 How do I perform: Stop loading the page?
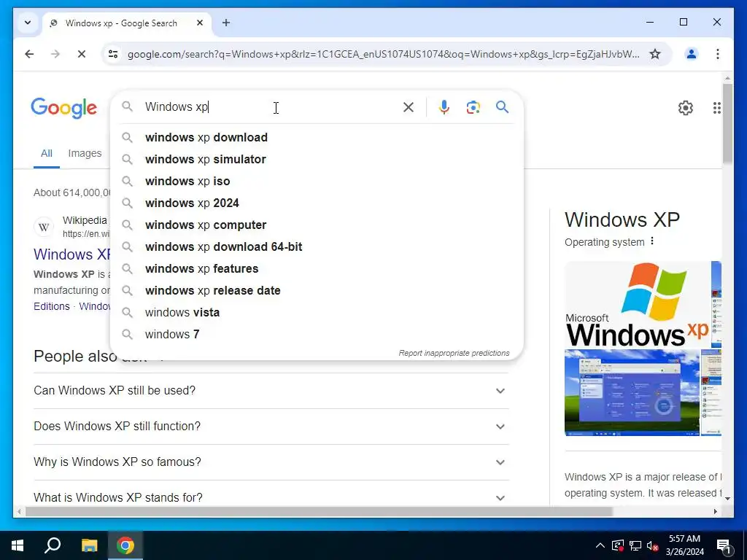[82, 54]
